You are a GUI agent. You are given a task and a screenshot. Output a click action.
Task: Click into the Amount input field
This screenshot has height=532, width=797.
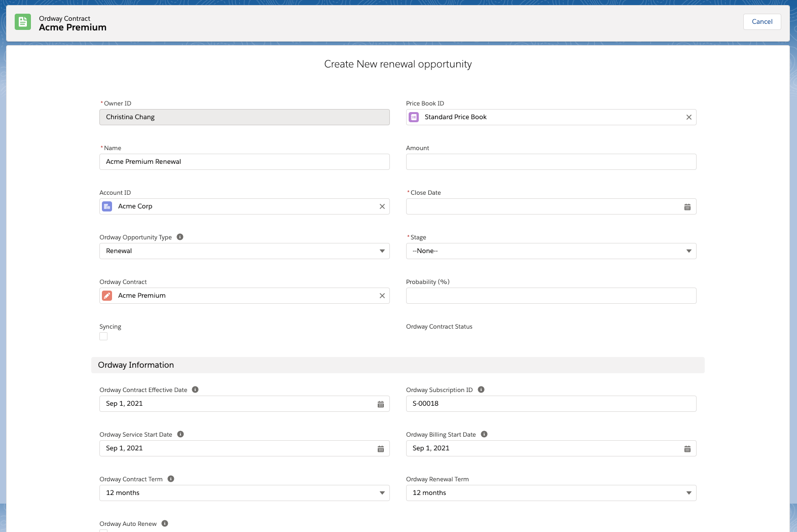(551, 162)
